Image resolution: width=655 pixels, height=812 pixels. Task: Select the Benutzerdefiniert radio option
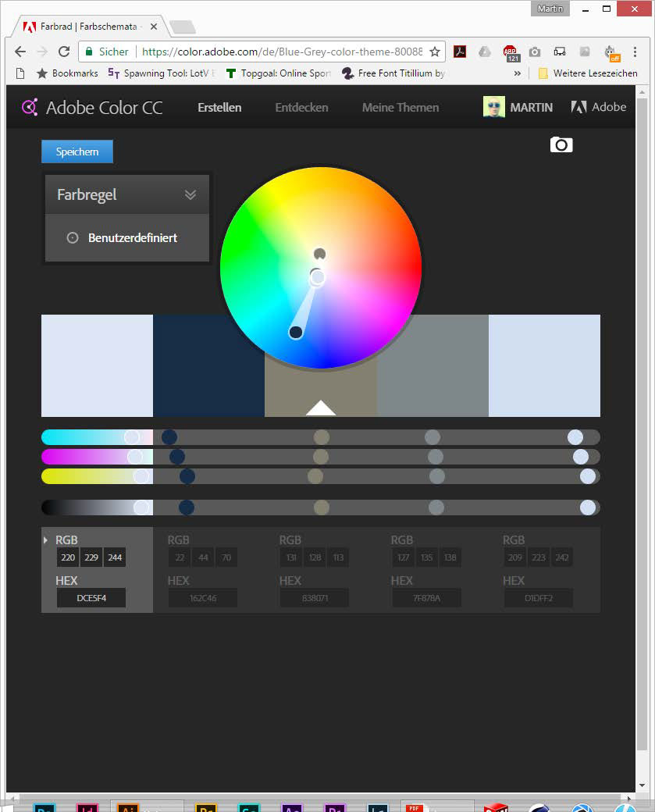(x=73, y=237)
